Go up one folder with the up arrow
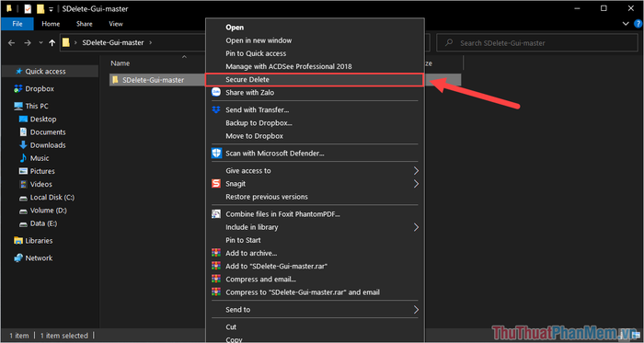The image size is (644, 343). tap(52, 42)
